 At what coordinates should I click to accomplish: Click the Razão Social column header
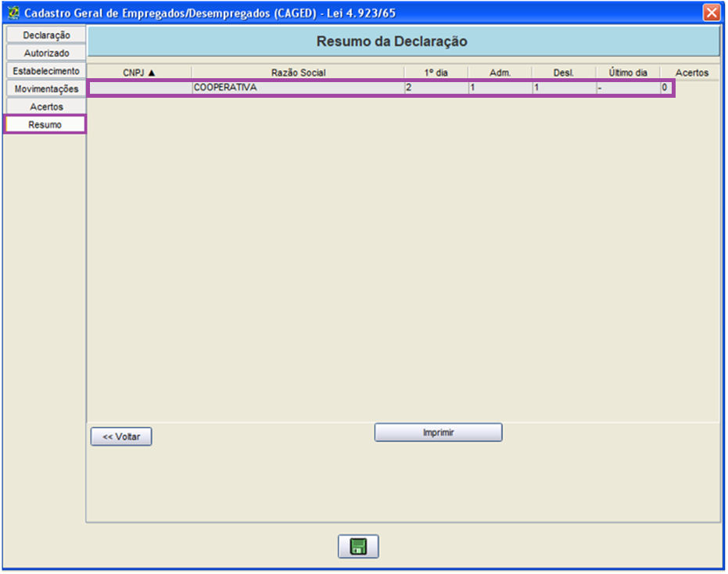(x=298, y=73)
